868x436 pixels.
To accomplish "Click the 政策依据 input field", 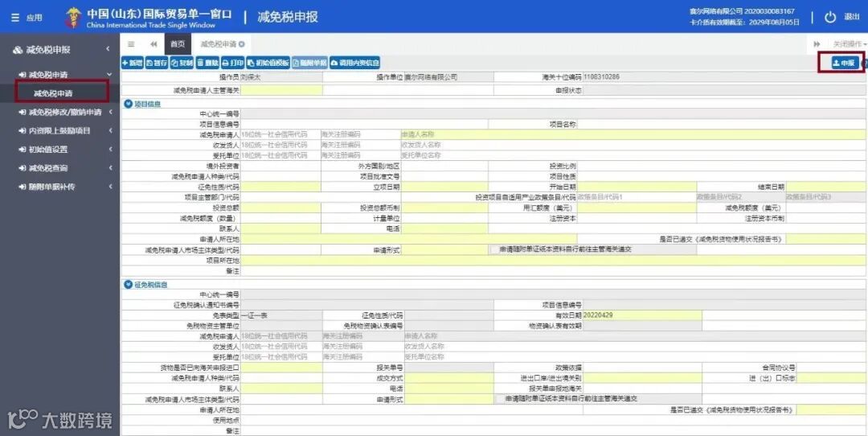I will pyautogui.click(x=642, y=368).
